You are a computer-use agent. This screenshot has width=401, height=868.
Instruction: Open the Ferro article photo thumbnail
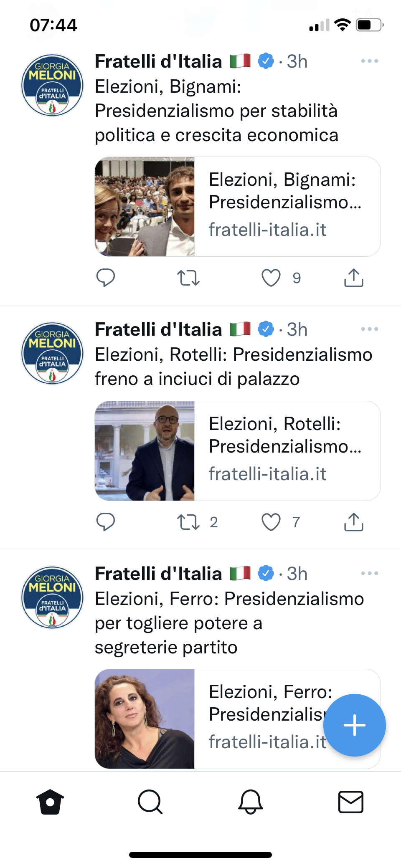pos(145,719)
